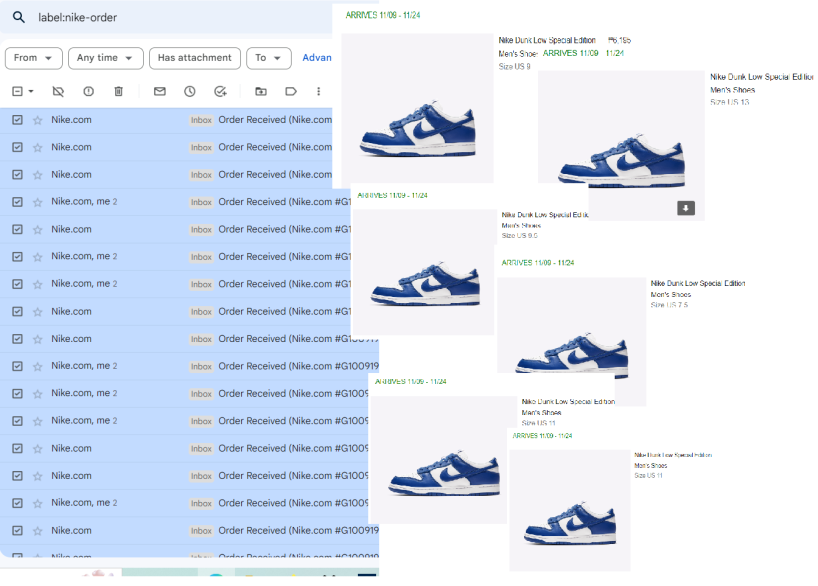Uncheck the first 'Nike.com, me 2' row checkbox
Image resolution: width=818 pixels, height=586 pixels.
pyautogui.click(x=17, y=202)
